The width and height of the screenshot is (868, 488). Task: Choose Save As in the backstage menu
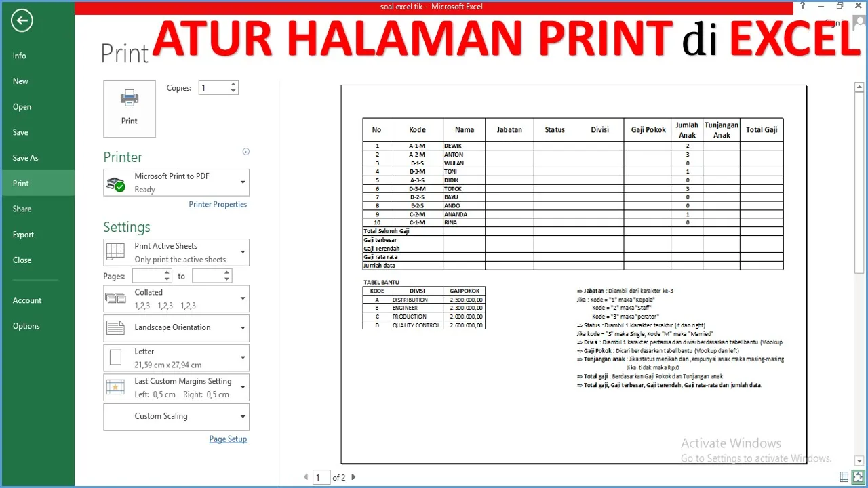(37, 158)
